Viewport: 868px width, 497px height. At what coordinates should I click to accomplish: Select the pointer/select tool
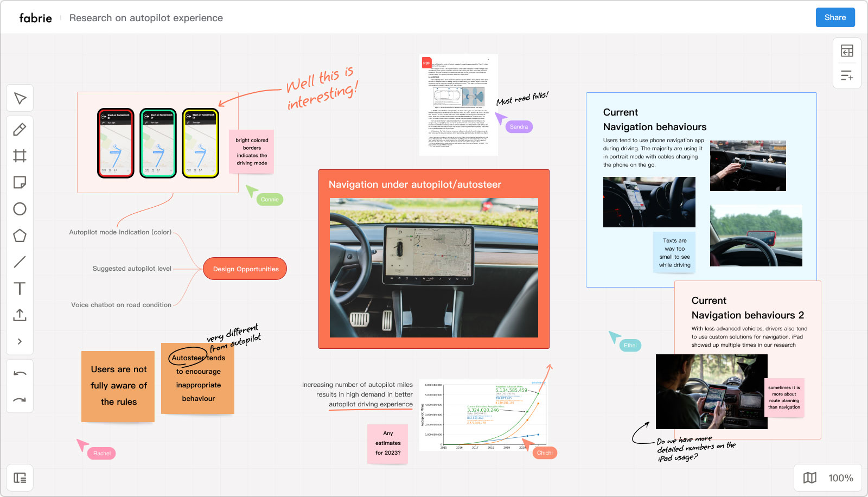click(x=20, y=98)
